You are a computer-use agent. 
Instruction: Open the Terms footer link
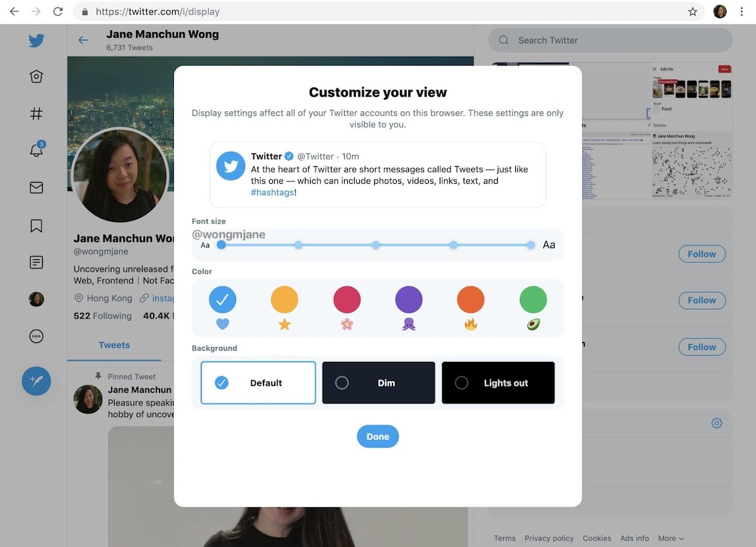click(505, 538)
